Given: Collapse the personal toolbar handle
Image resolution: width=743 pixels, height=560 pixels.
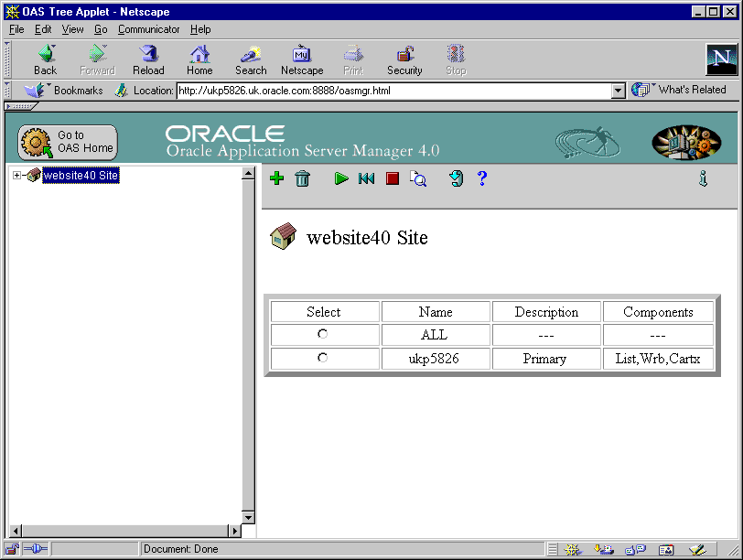Looking at the screenshot, I should click(19, 106).
